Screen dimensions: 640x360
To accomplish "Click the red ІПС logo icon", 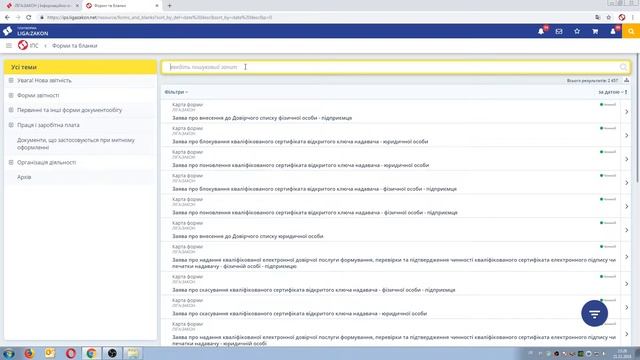I will point(23,45).
